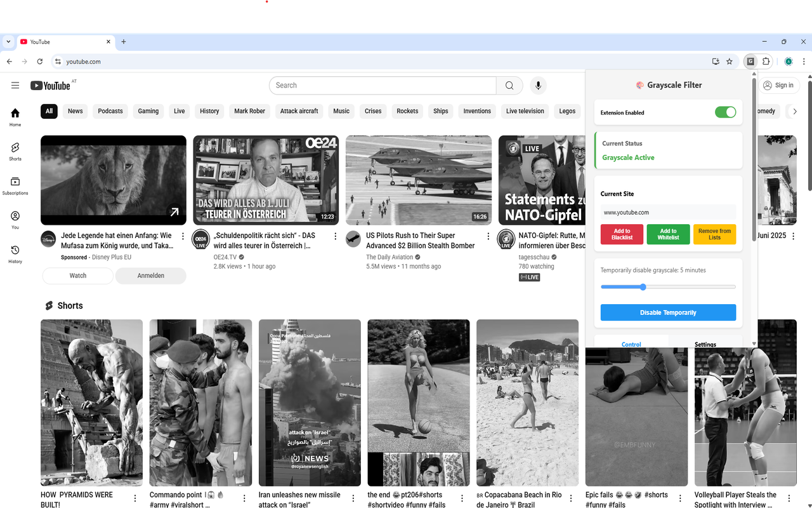Screen dimensions: 812x508
Task: Select the Attack aircraft chip
Action: pos(299,111)
